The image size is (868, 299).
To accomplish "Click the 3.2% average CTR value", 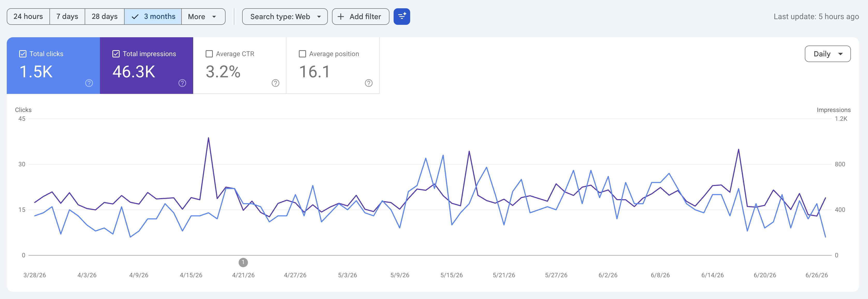I will [223, 72].
